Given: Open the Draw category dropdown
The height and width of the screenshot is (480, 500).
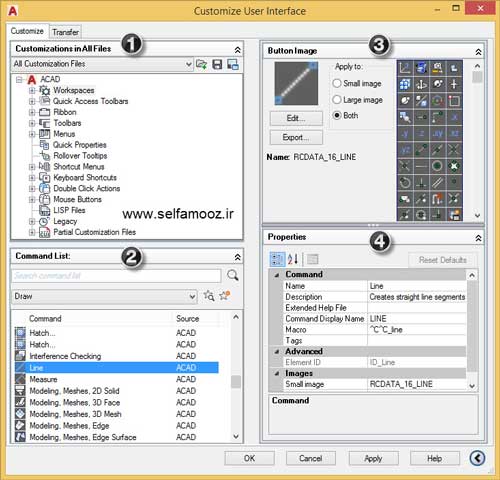Looking at the screenshot, I should (x=192, y=296).
